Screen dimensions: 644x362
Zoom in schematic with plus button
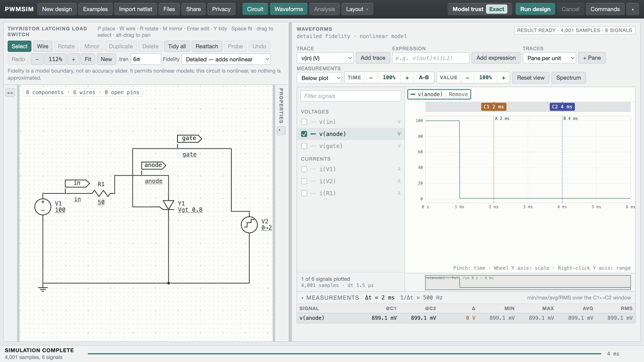(73, 59)
